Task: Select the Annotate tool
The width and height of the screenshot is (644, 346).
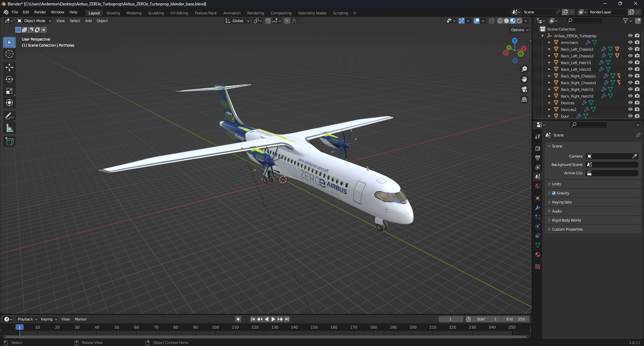Action: [x=9, y=116]
